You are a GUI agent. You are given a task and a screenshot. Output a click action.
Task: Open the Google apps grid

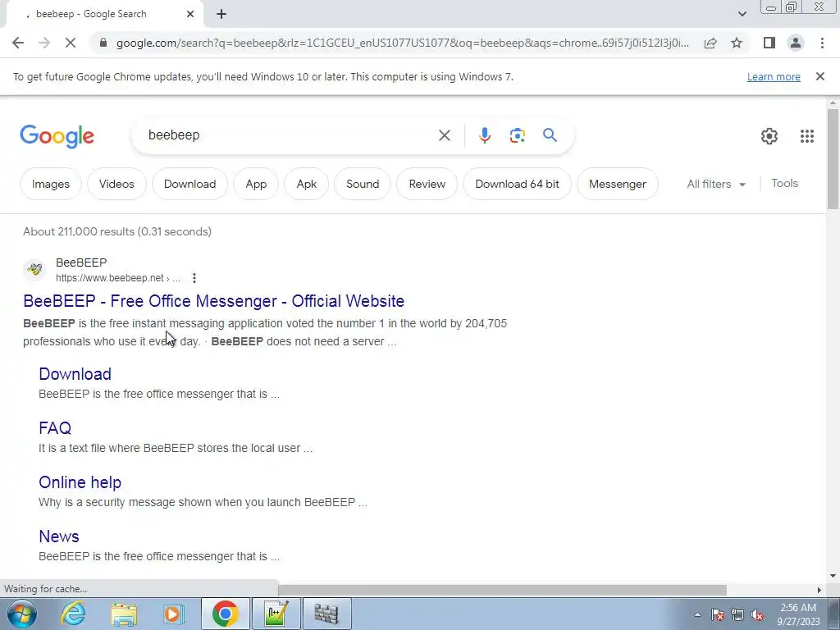807,136
